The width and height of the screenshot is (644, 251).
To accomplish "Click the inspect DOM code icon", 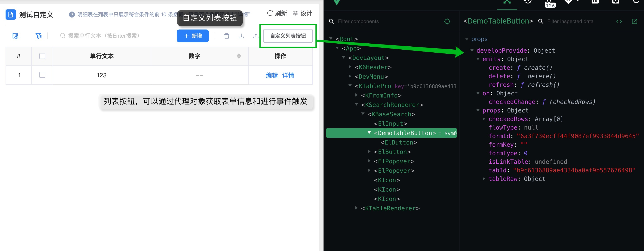I will [x=619, y=21].
